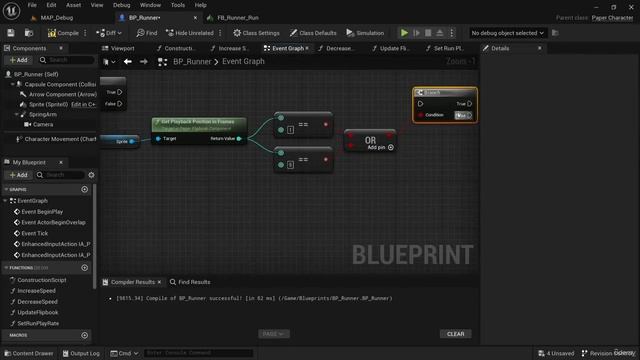
Task: Add a new component
Action: click(x=18, y=60)
